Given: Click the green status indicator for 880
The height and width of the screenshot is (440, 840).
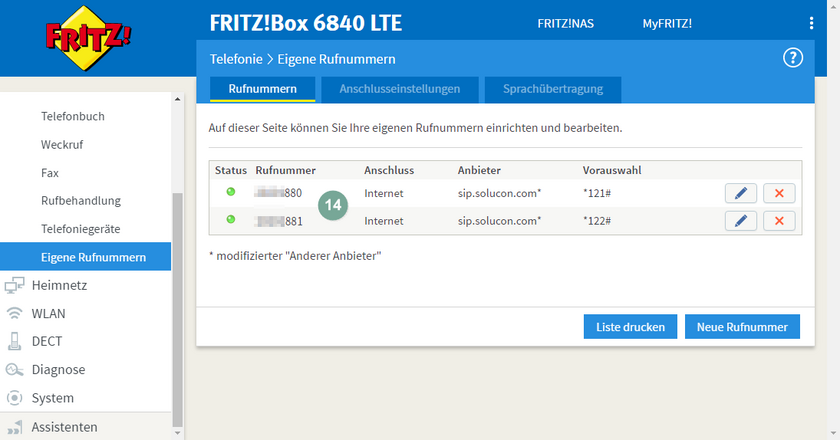Looking at the screenshot, I should 231,191.
